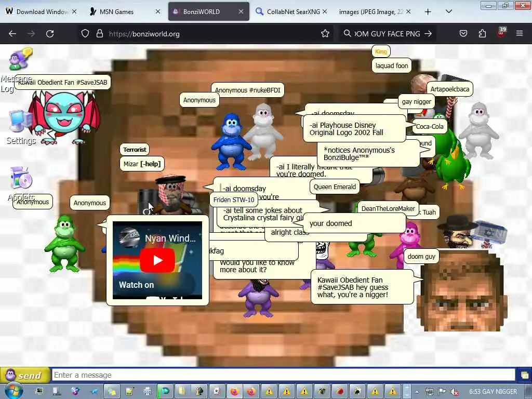Click the Kawaii bat character avatar
The height and width of the screenshot is (399, 532).
pos(63,117)
